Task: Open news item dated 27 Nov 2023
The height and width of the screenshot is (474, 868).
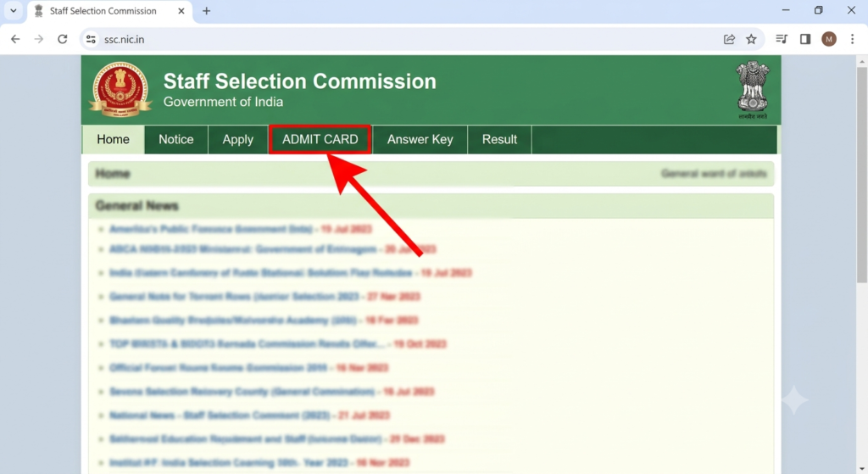Action: tap(264, 297)
